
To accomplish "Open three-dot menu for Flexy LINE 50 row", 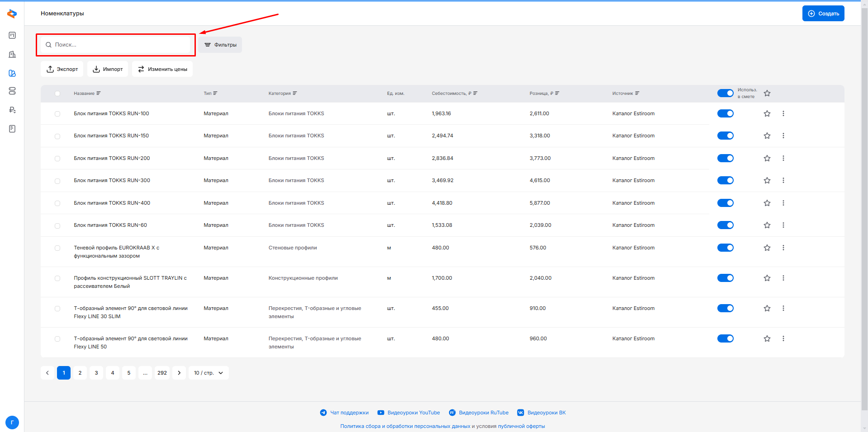I will click(x=783, y=338).
